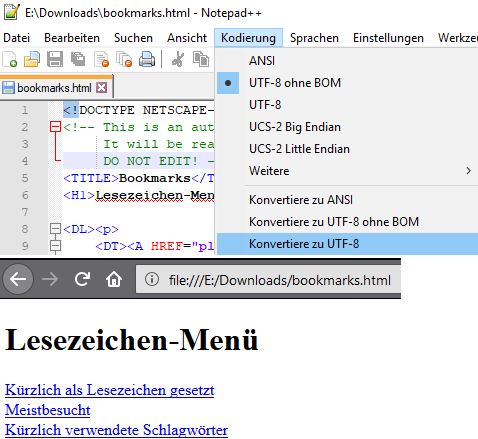478x439 pixels.
Task: Collapse the comment fold on line 2
Action: tap(55, 127)
